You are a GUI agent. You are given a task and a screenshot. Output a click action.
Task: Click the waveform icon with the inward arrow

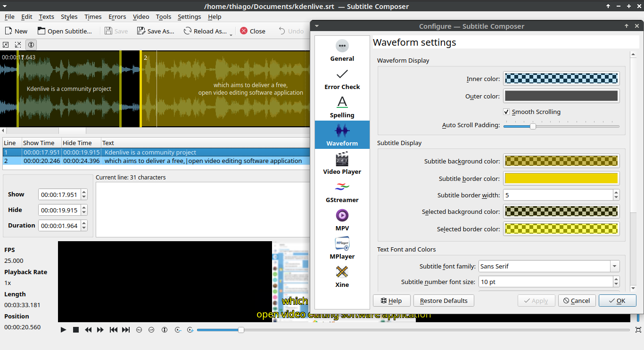click(x=6, y=45)
